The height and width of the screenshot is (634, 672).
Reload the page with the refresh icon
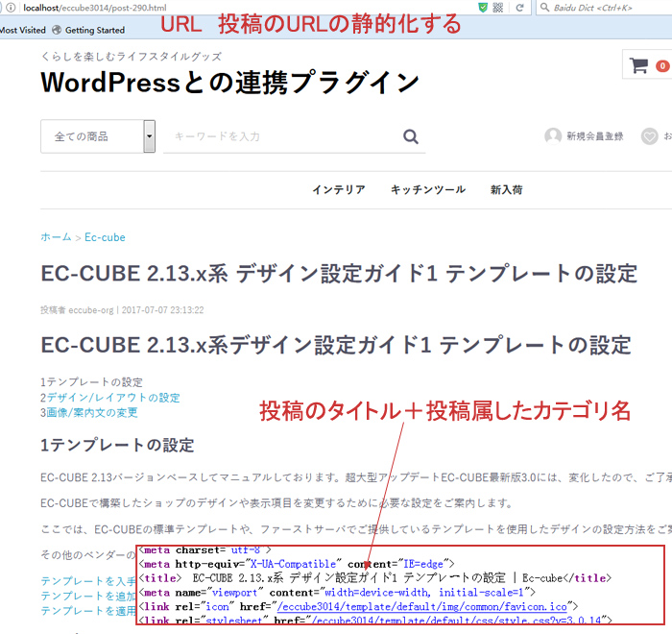520,8
